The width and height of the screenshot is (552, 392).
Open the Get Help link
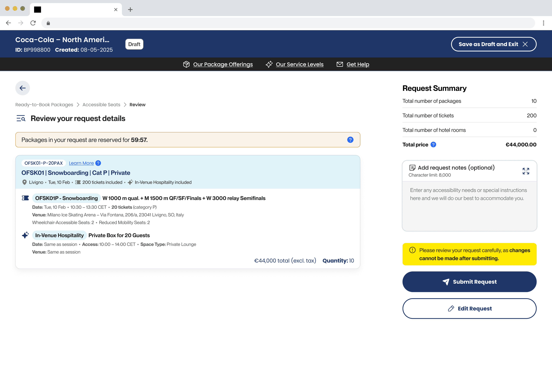coord(358,64)
